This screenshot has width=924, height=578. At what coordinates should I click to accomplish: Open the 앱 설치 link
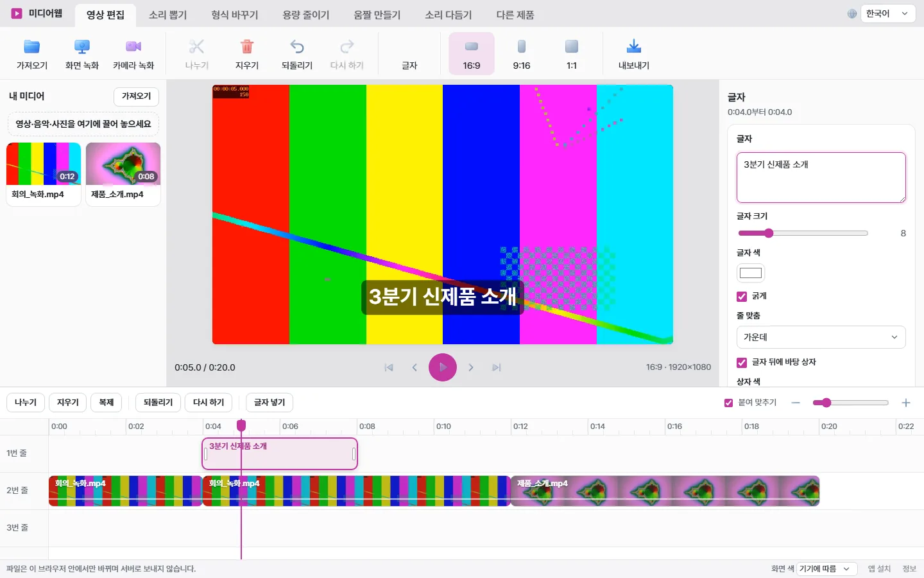tap(879, 569)
